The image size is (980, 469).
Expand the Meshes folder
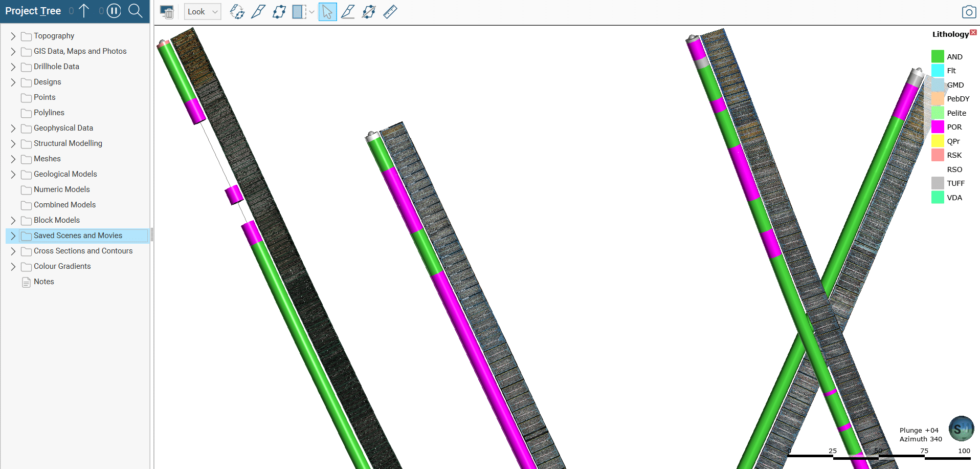coord(13,159)
